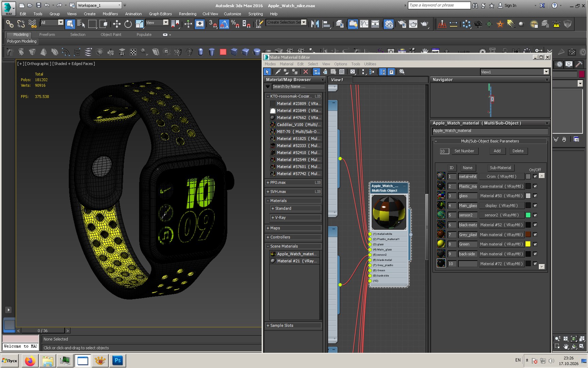This screenshot has height=368, width=588.
Task: Click the Set Number button
Action: (464, 151)
